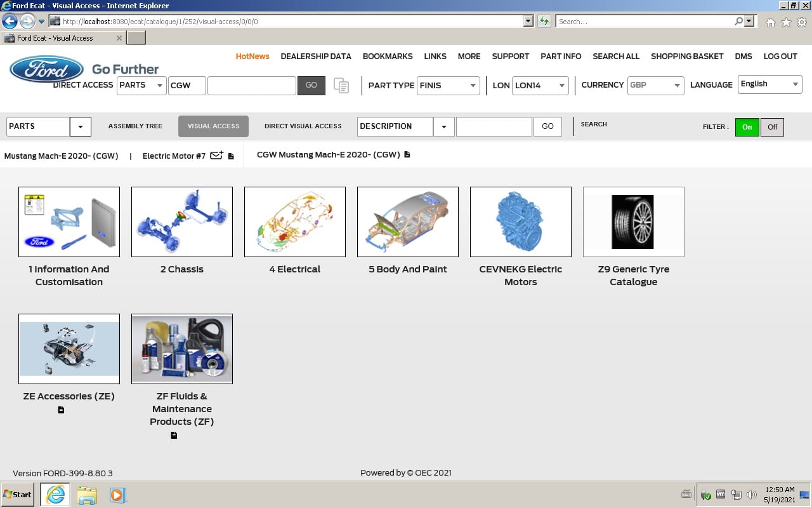Image resolution: width=812 pixels, height=508 pixels.
Task: Click the search magnifier icon in browser search box
Action: 738,22
